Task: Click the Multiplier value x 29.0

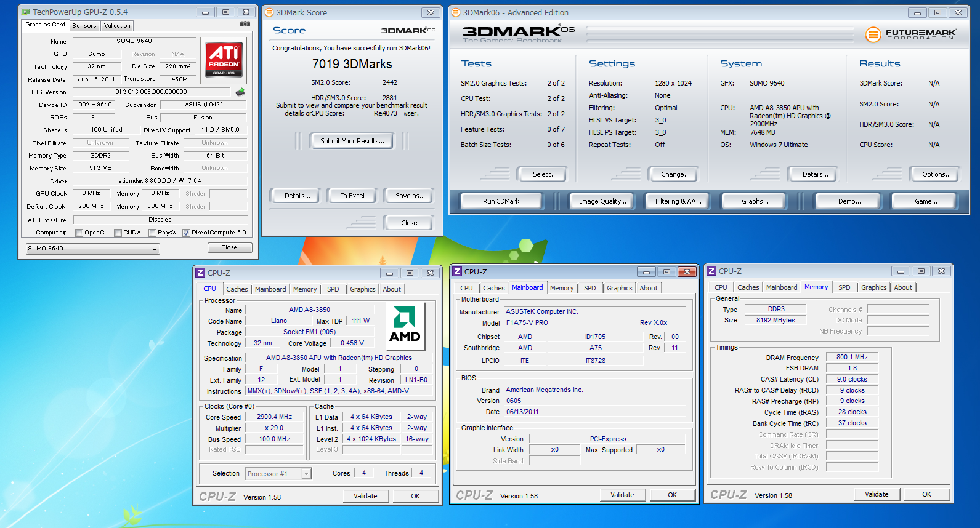Action: [274, 428]
